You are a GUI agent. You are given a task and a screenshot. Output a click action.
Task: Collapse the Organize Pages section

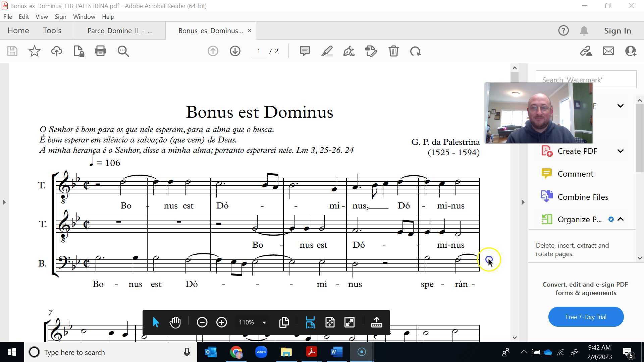coord(621,219)
